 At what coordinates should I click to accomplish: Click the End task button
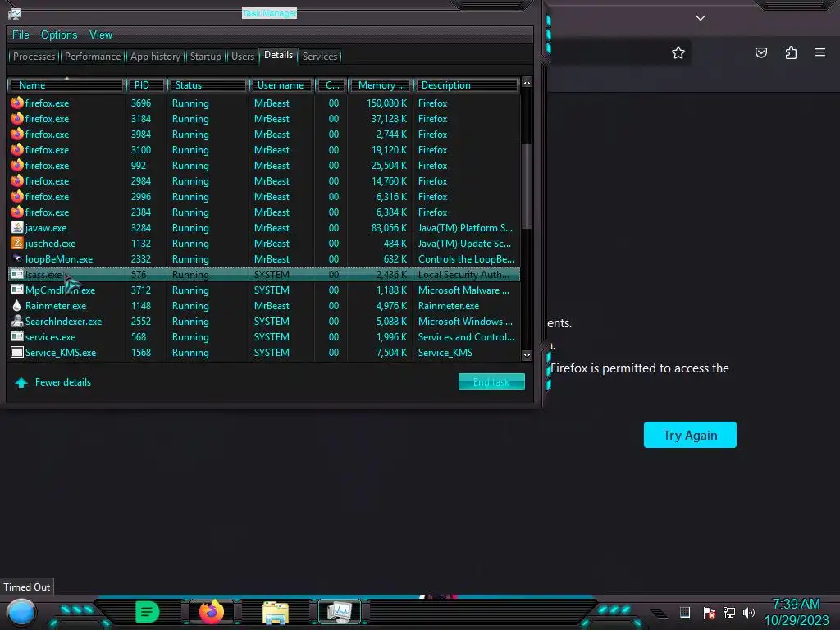point(491,381)
